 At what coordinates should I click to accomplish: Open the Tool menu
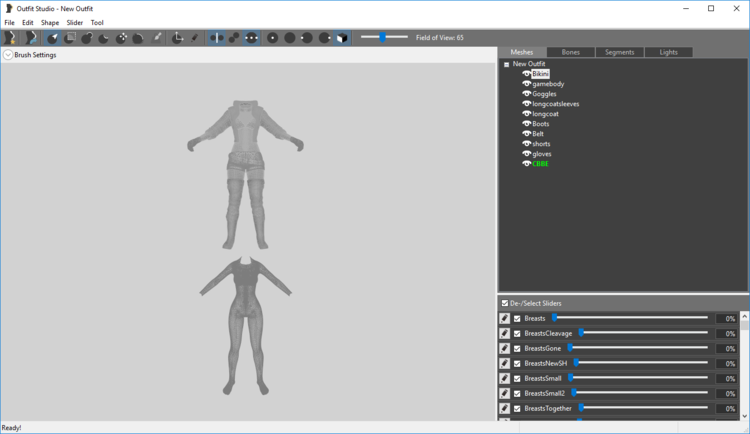[97, 22]
